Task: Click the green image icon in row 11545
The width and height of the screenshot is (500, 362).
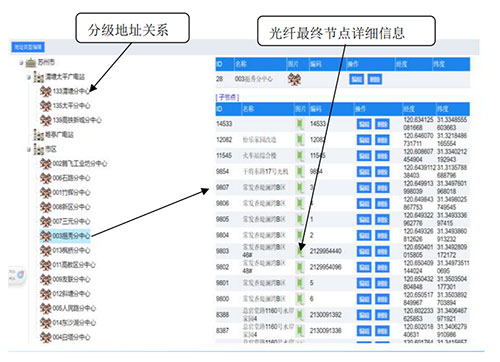Action: tap(300, 156)
